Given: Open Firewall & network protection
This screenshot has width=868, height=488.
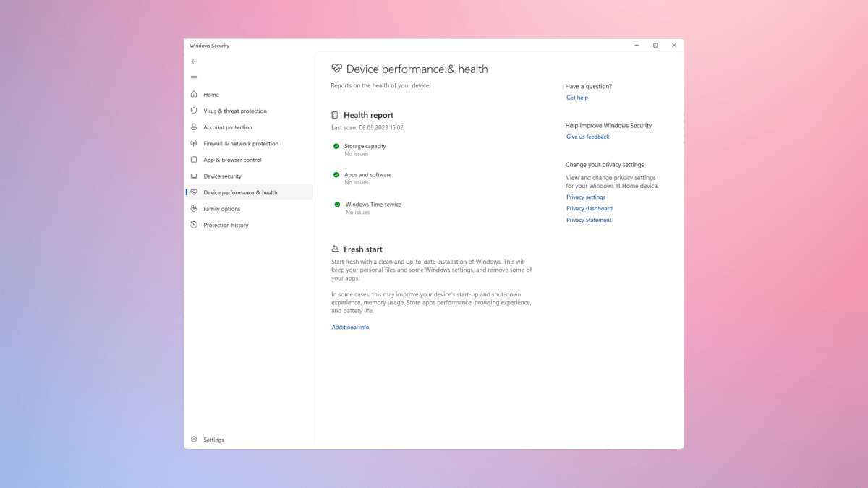Looking at the screenshot, I should (249, 143).
